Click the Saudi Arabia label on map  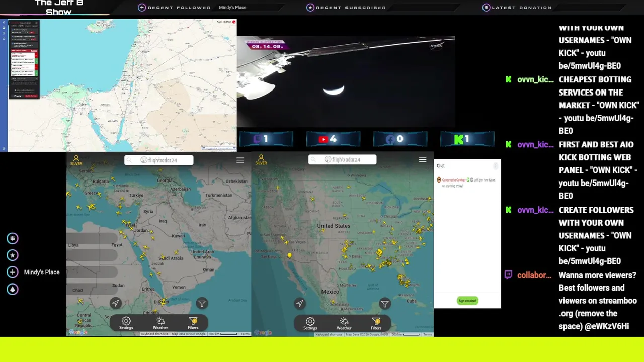[x=171, y=258]
